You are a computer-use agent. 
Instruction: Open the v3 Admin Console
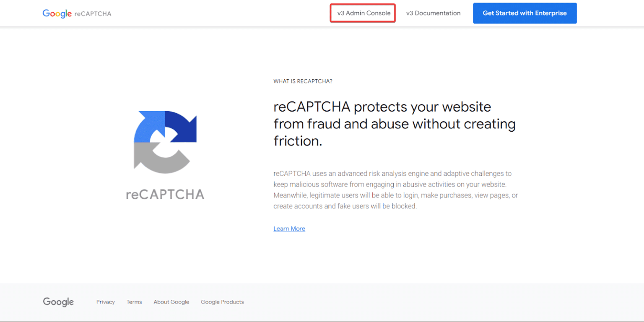pyautogui.click(x=362, y=13)
